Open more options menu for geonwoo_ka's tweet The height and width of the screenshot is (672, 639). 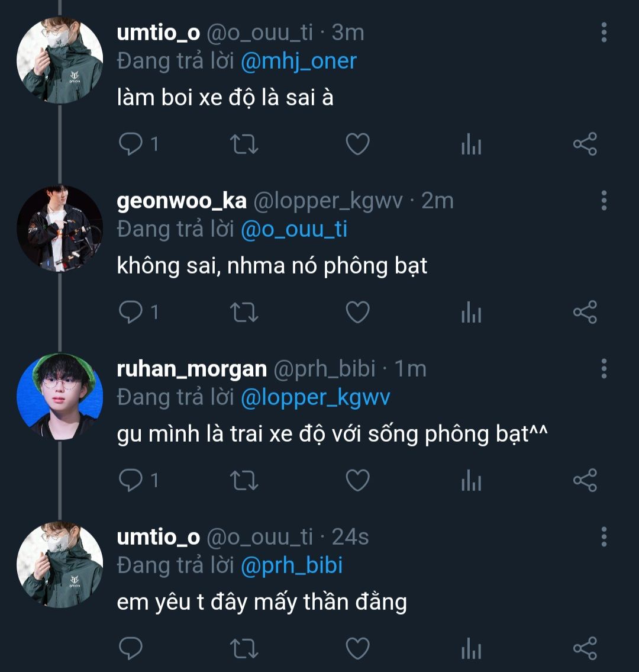[603, 201]
